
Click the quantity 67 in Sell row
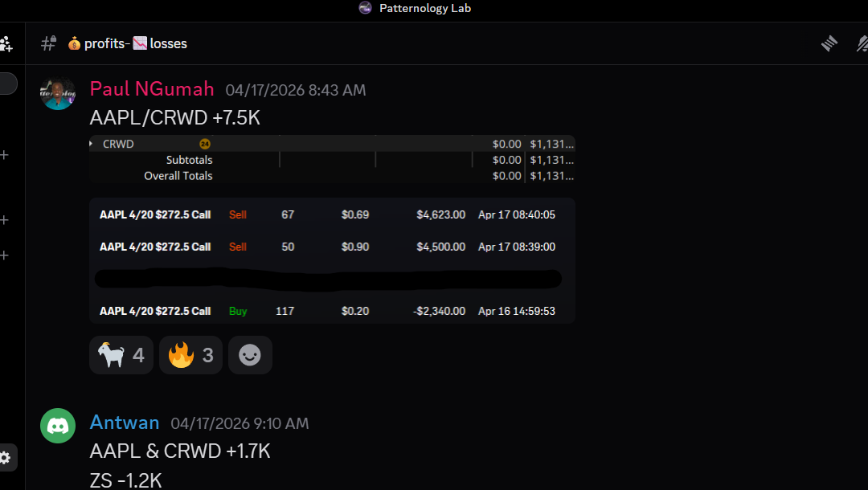pos(288,214)
